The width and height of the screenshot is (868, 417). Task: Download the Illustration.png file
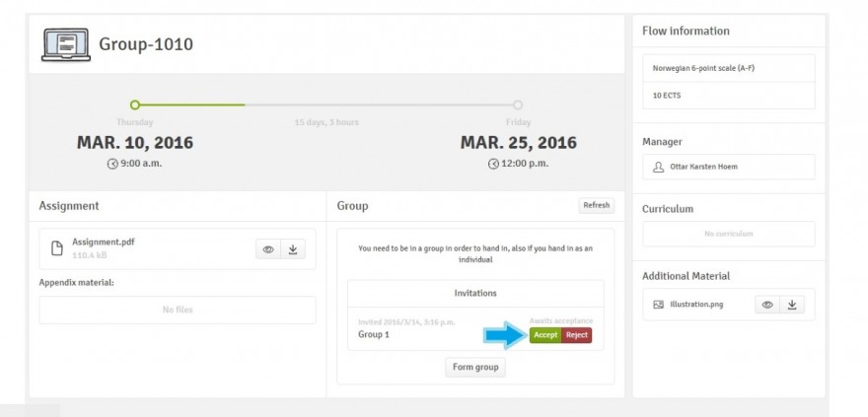(x=792, y=305)
